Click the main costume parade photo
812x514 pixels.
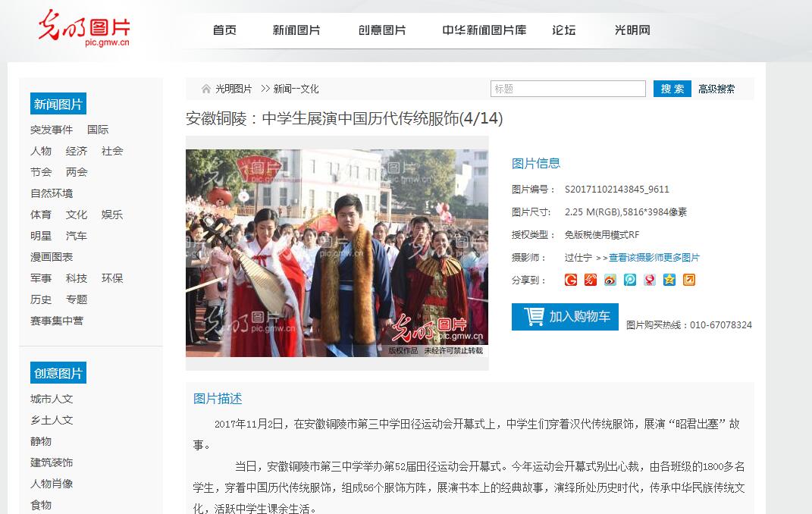pyautogui.click(x=337, y=252)
